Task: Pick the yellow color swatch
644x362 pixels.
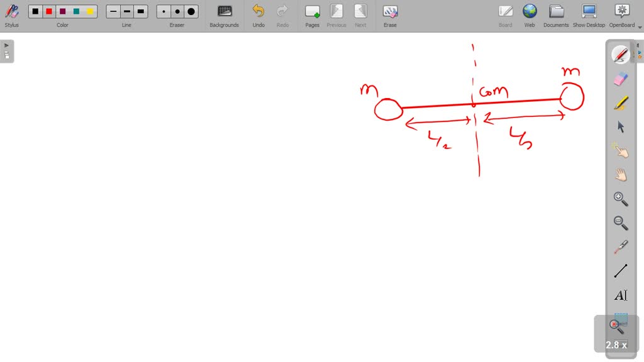Action: [x=90, y=11]
